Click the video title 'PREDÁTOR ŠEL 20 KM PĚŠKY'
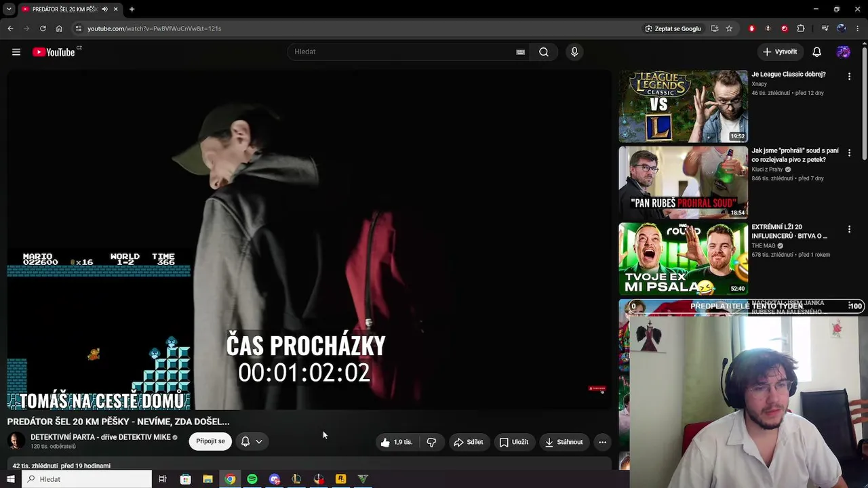Image resolution: width=868 pixels, height=488 pixels. (119, 422)
